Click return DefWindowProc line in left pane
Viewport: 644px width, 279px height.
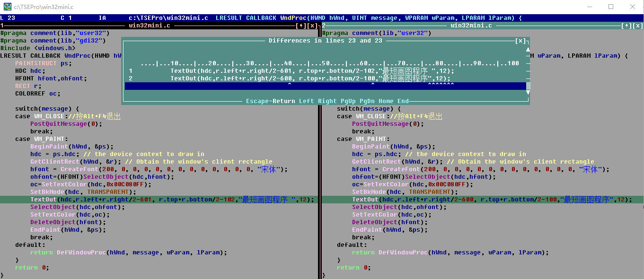point(129,253)
